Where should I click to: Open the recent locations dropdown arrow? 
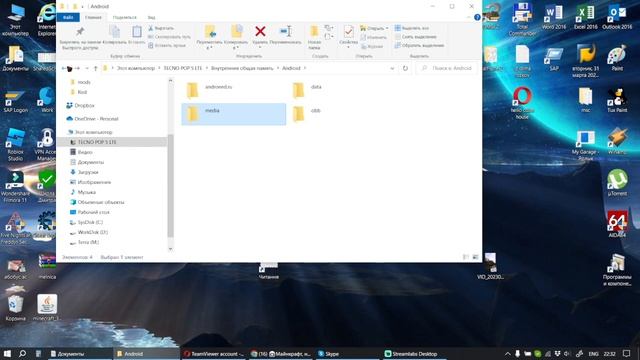click(87, 69)
